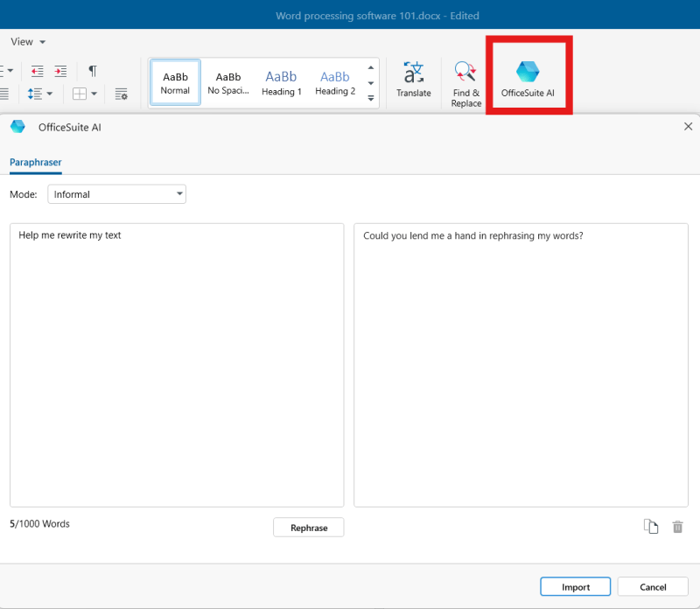Delete rephrased output with trash icon

coord(677,527)
